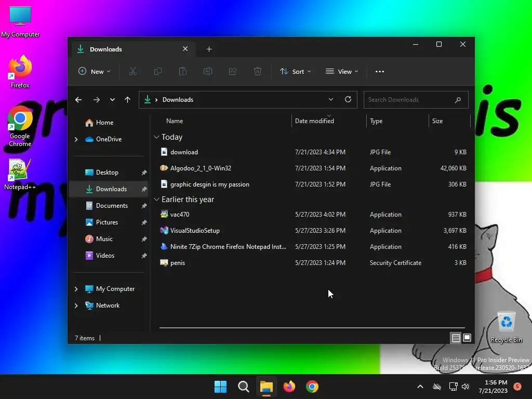Switch to large thumbnails view icon in status bar

tap(467, 338)
